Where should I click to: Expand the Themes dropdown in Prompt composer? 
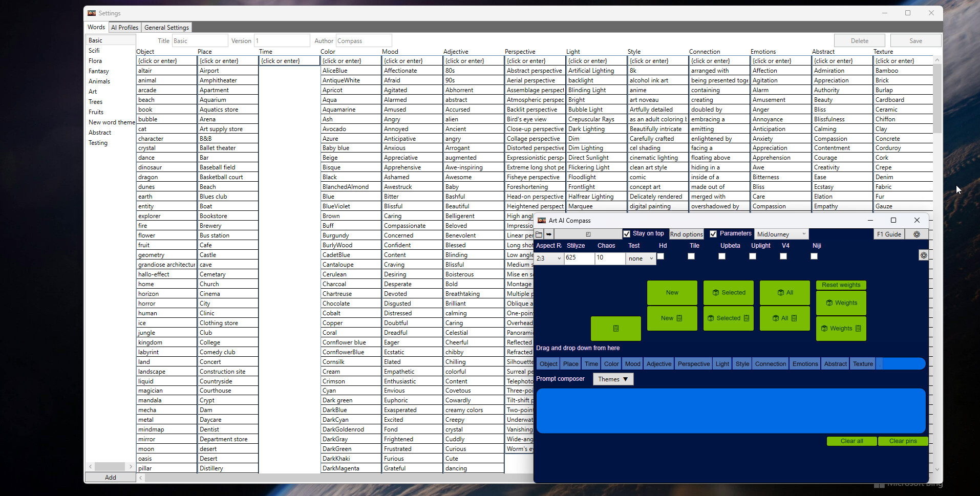[x=612, y=379]
